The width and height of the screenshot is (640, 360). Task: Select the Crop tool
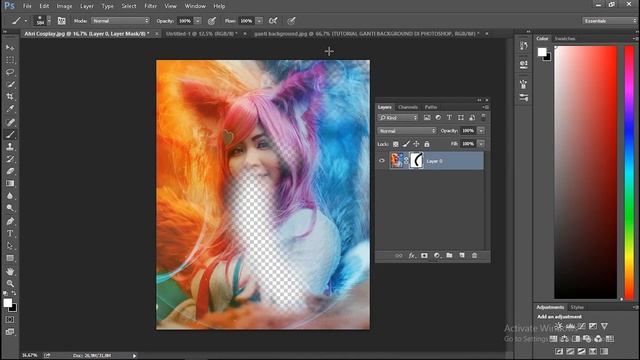point(10,97)
